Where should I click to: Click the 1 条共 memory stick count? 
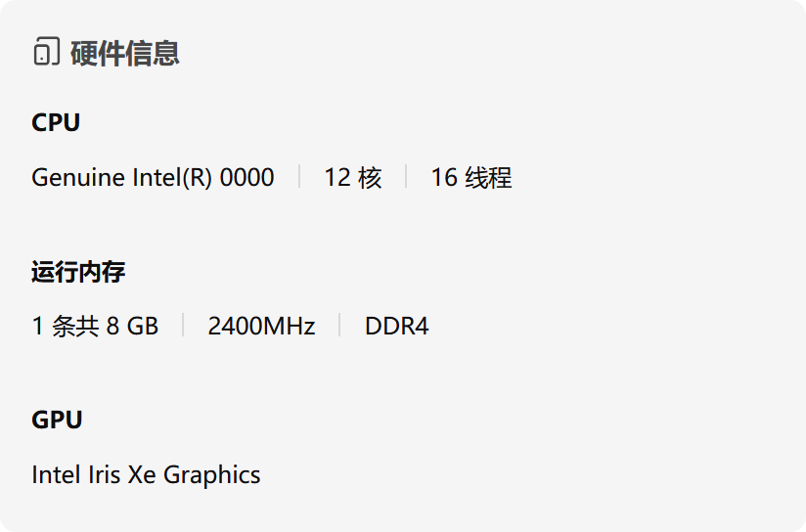click(65, 327)
